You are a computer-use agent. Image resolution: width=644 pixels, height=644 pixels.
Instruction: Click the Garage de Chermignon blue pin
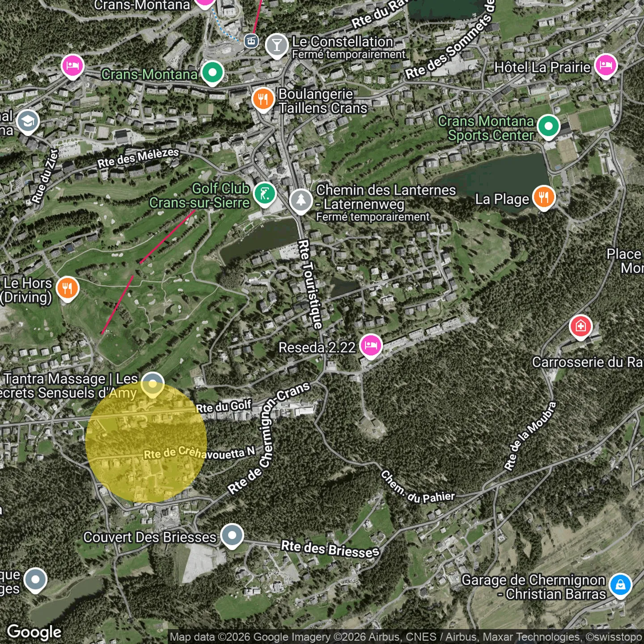[621, 585]
